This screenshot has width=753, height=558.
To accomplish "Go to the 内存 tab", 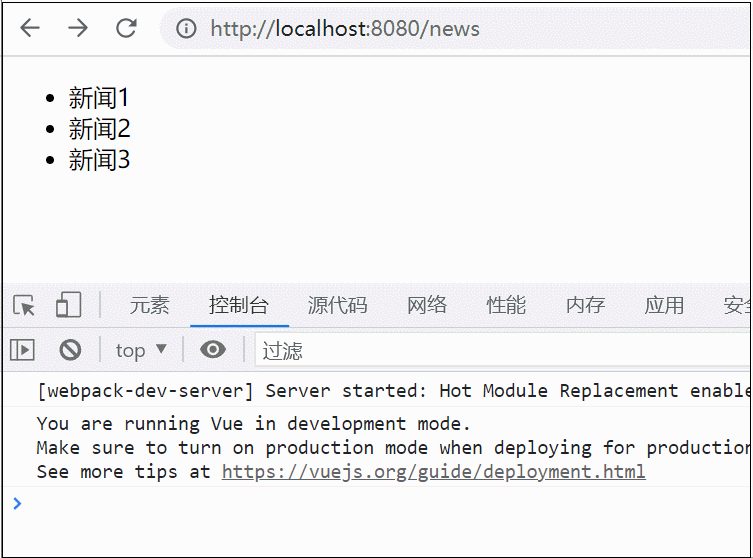I will [585, 305].
